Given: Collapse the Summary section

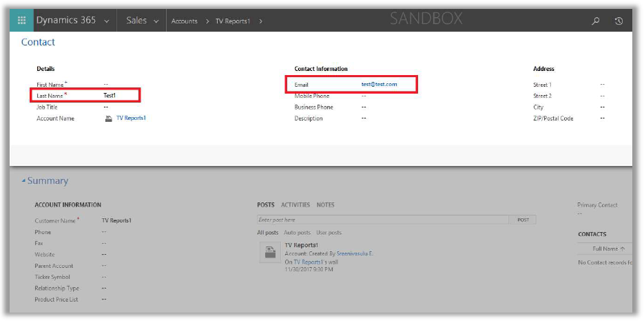Looking at the screenshot, I should (x=23, y=181).
